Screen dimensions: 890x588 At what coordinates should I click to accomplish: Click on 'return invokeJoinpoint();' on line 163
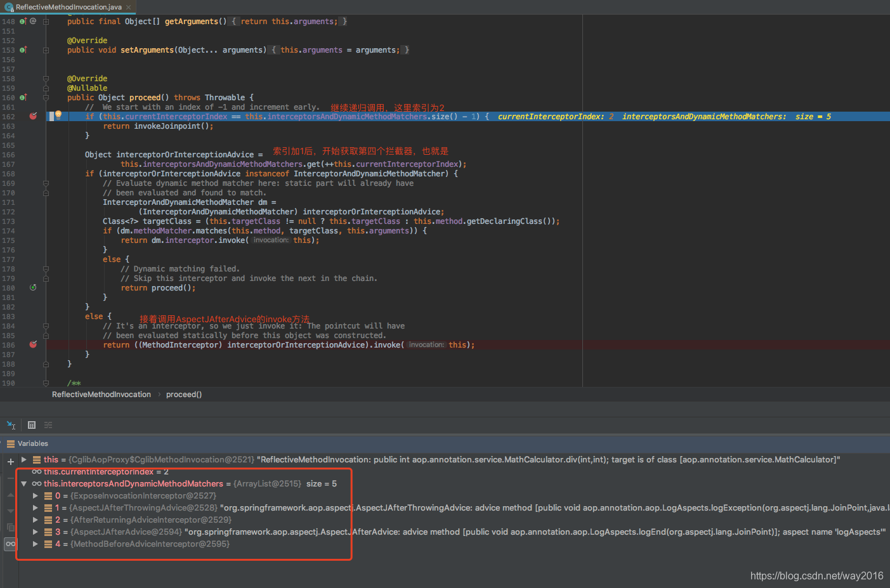tap(158, 126)
